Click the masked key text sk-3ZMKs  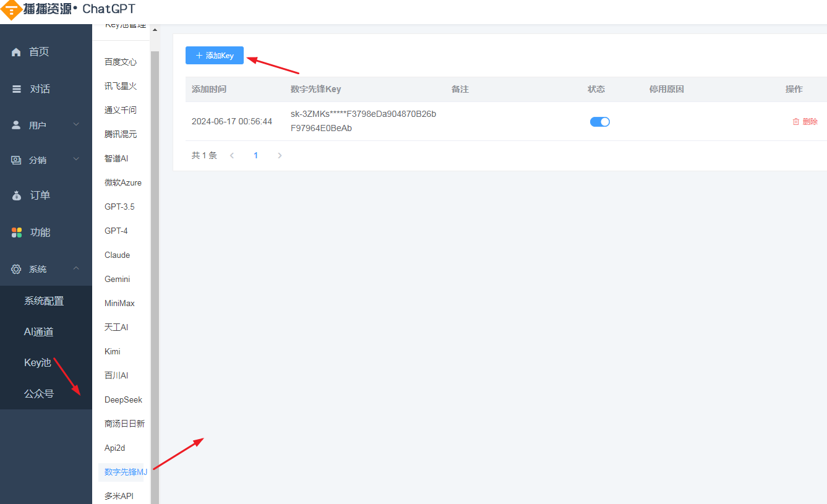(364, 121)
